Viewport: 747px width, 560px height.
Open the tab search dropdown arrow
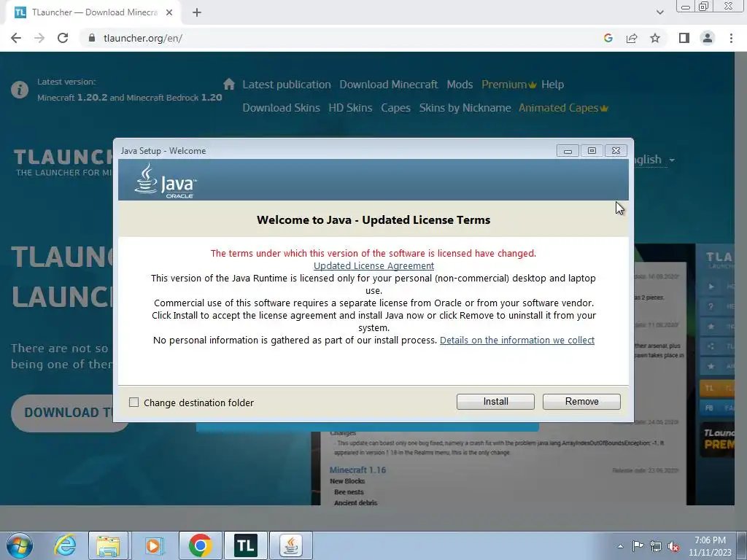(x=659, y=12)
